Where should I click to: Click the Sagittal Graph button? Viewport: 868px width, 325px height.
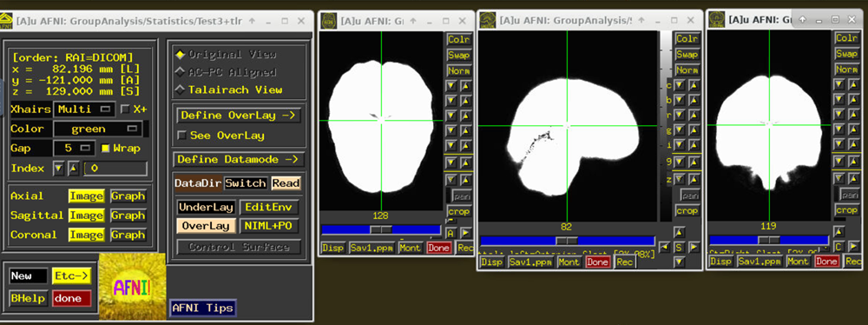(x=128, y=216)
